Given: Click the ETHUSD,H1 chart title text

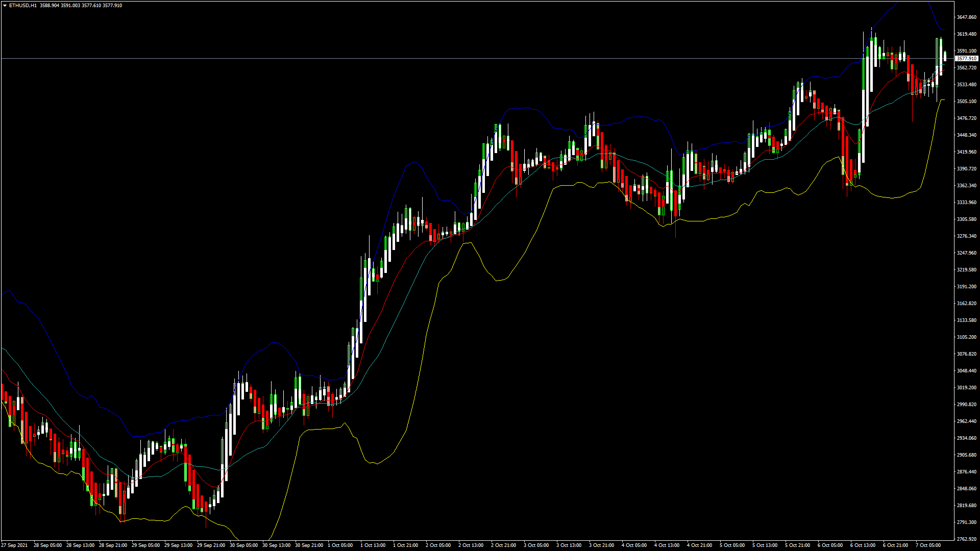Looking at the screenshot, I should tap(22, 6).
